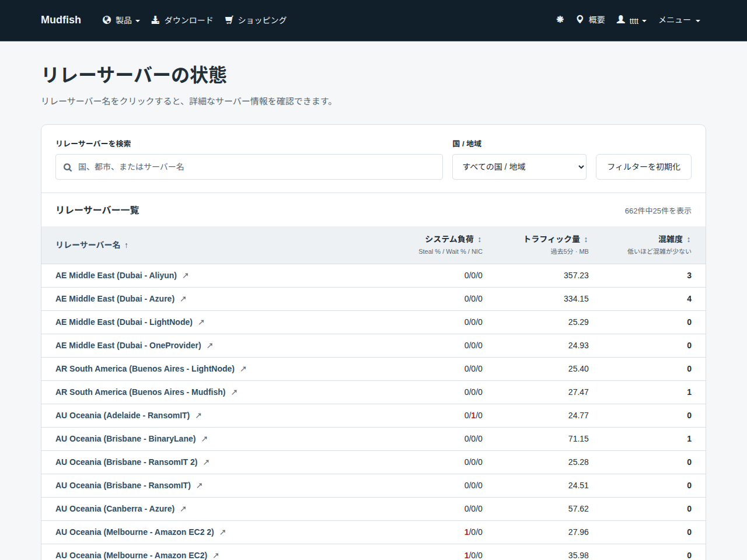The width and height of the screenshot is (747, 560).
Task: Open external arrow for Adelaide - RansomIT
Action: (198, 415)
